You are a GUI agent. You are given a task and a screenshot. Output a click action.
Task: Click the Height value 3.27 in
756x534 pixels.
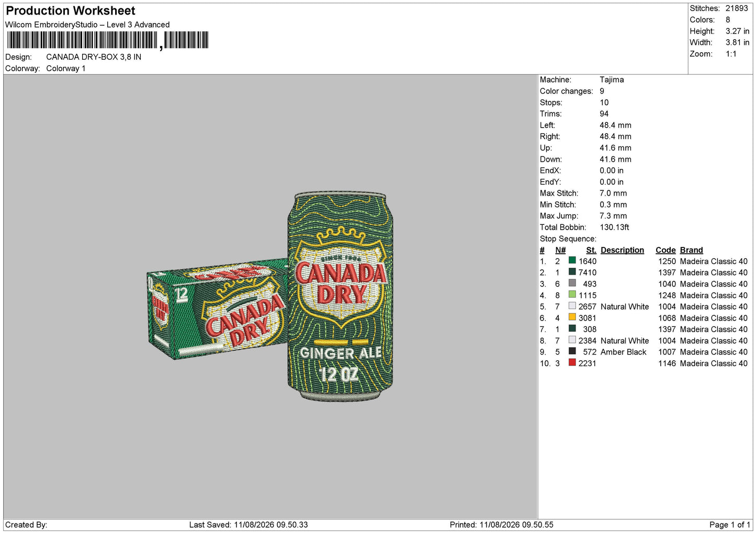point(737,31)
